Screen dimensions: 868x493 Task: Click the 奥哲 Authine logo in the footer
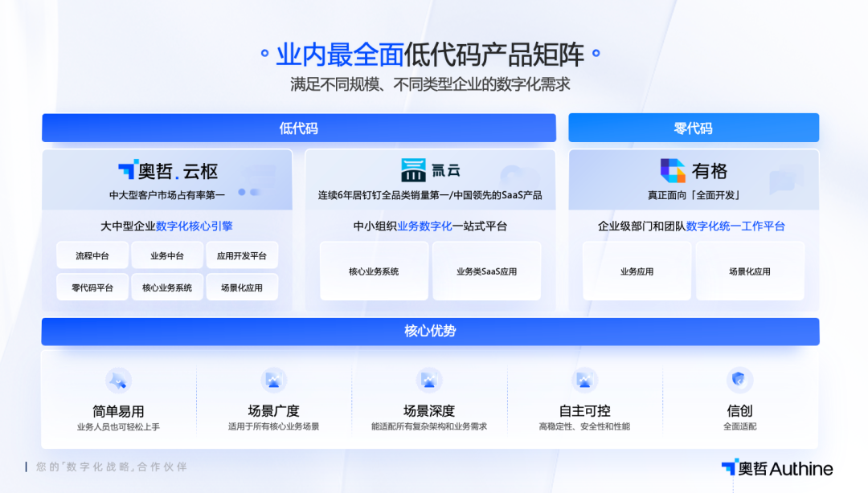[777, 468]
